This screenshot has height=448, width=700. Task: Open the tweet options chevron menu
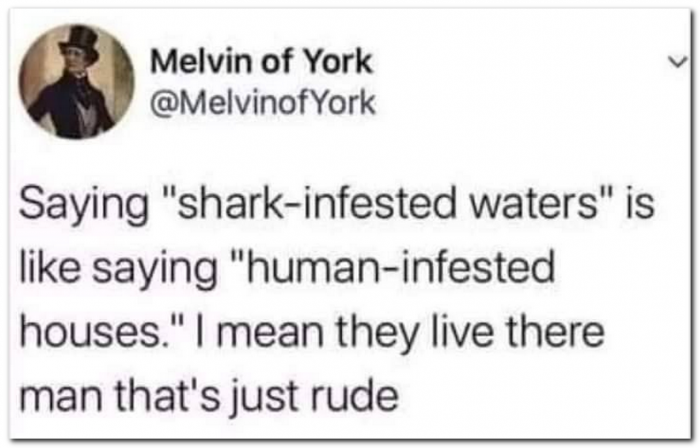676,60
